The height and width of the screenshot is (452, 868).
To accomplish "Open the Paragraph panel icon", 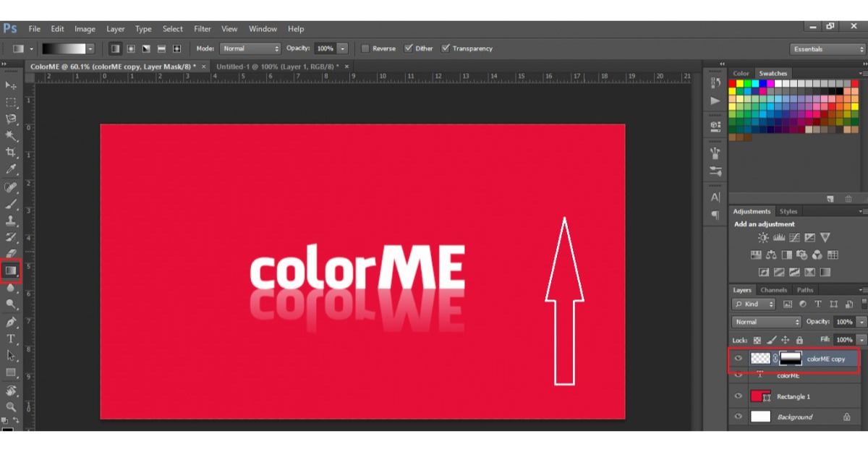I will (715, 215).
